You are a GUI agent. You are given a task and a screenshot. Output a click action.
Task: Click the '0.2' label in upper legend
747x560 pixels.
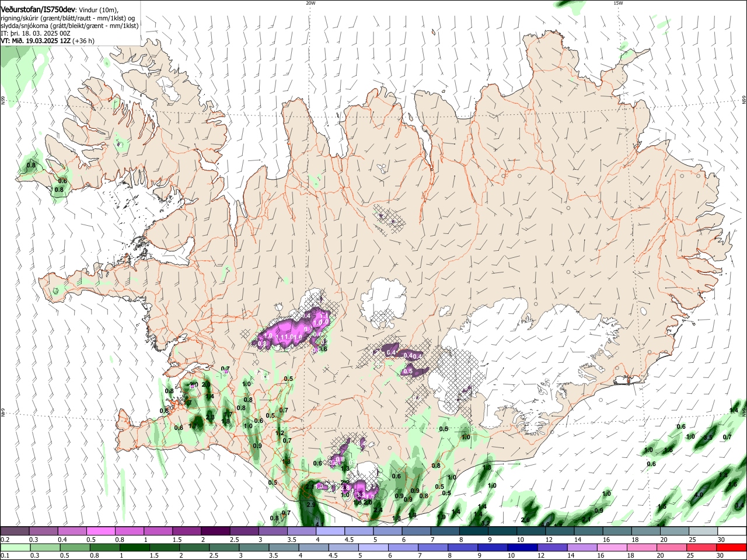[x=4, y=540]
